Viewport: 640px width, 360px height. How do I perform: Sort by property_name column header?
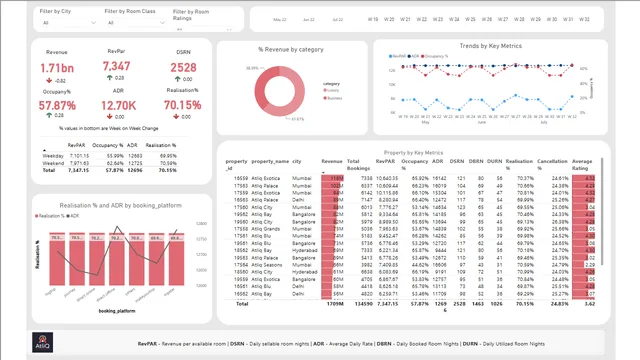pos(270,161)
